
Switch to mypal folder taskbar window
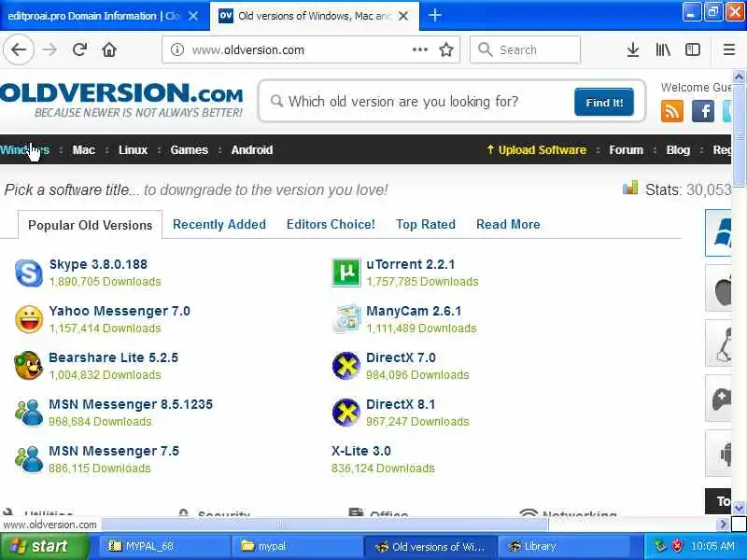296,546
